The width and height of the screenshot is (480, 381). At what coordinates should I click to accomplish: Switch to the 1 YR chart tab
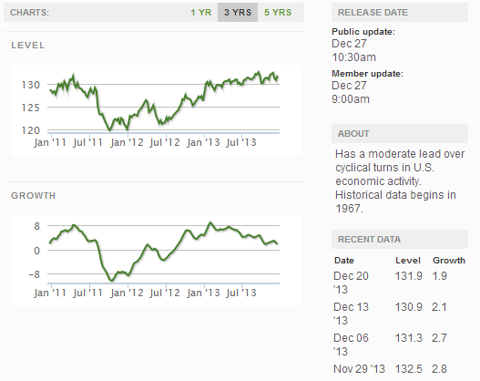(x=201, y=13)
